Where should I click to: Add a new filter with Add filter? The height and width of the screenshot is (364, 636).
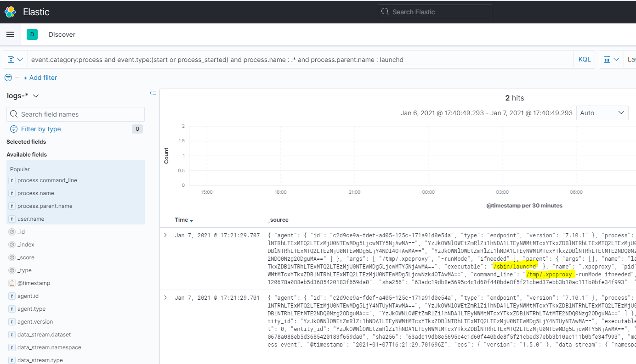pos(40,78)
